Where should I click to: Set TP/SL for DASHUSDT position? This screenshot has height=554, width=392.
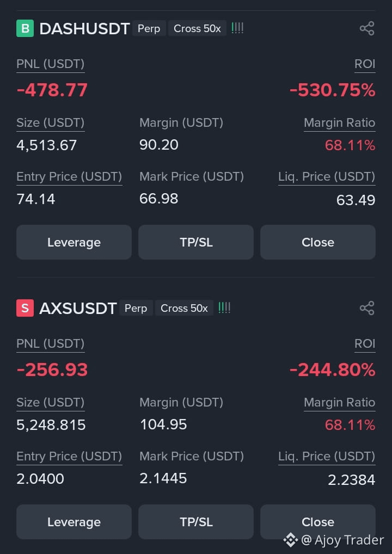(x=196, y=242)
